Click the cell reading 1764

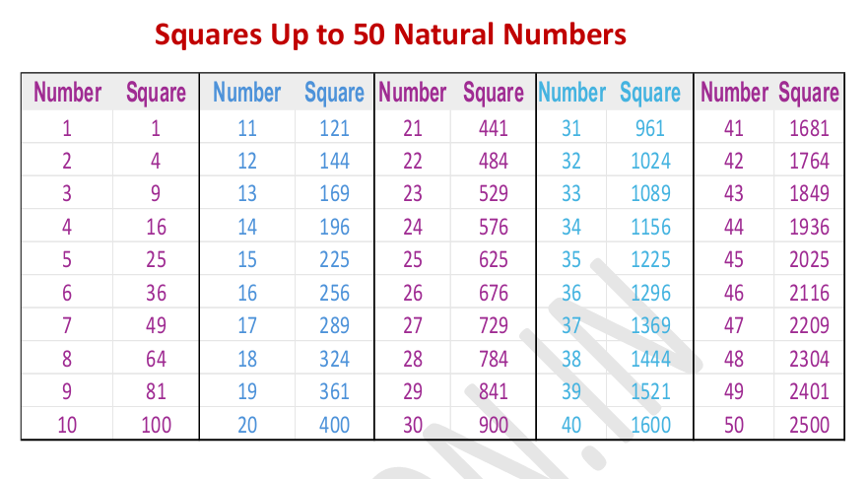(x=809, y=161)
